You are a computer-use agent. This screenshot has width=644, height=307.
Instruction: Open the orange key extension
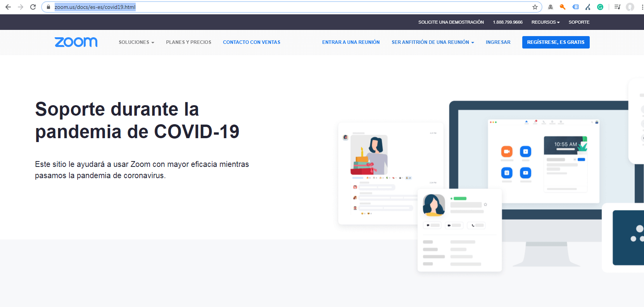pos(563,7)
